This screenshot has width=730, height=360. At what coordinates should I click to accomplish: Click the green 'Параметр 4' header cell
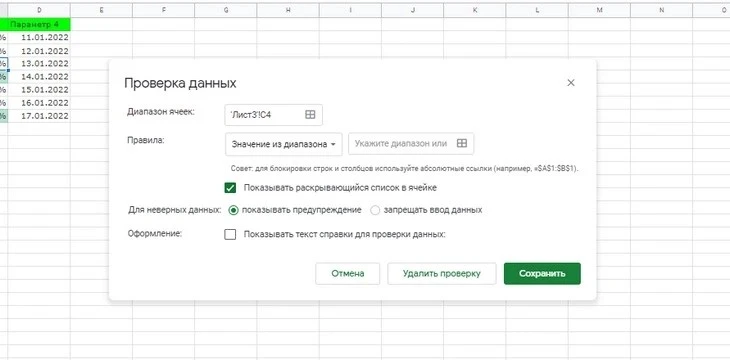point(39,24)
